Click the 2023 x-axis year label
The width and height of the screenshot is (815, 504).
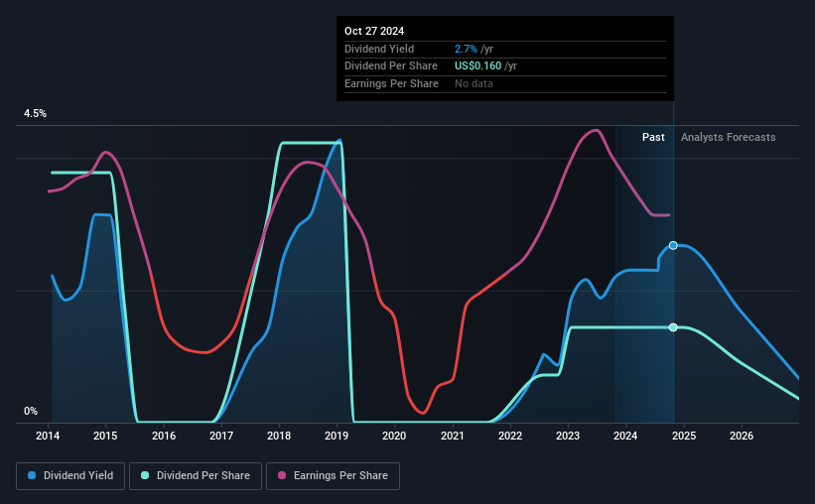(568, 436)
